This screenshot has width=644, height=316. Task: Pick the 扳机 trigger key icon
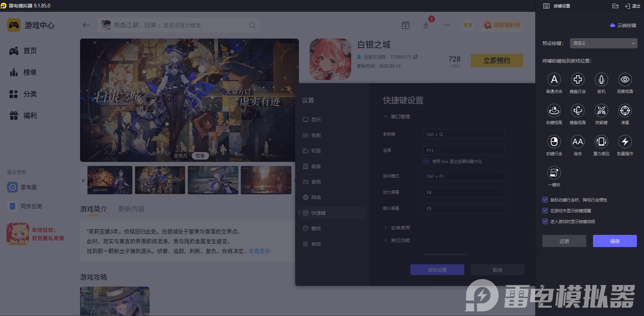(x=601, y=79)
